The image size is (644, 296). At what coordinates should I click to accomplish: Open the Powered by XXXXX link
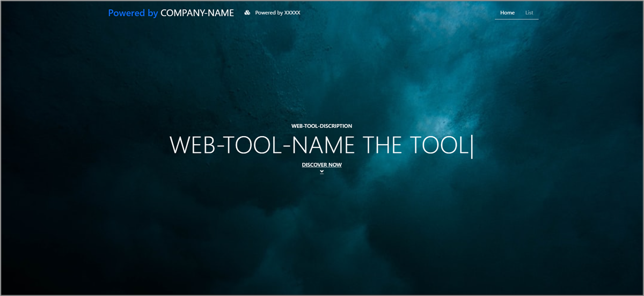[277, 13]
